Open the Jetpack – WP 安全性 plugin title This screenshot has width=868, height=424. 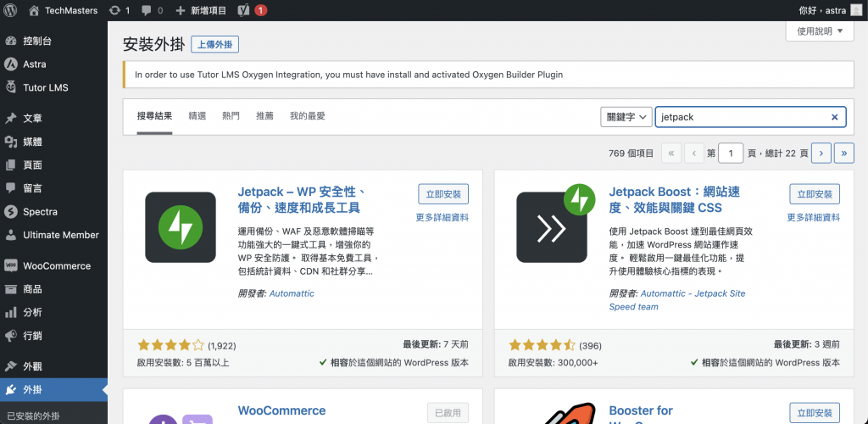pos(303,200)
